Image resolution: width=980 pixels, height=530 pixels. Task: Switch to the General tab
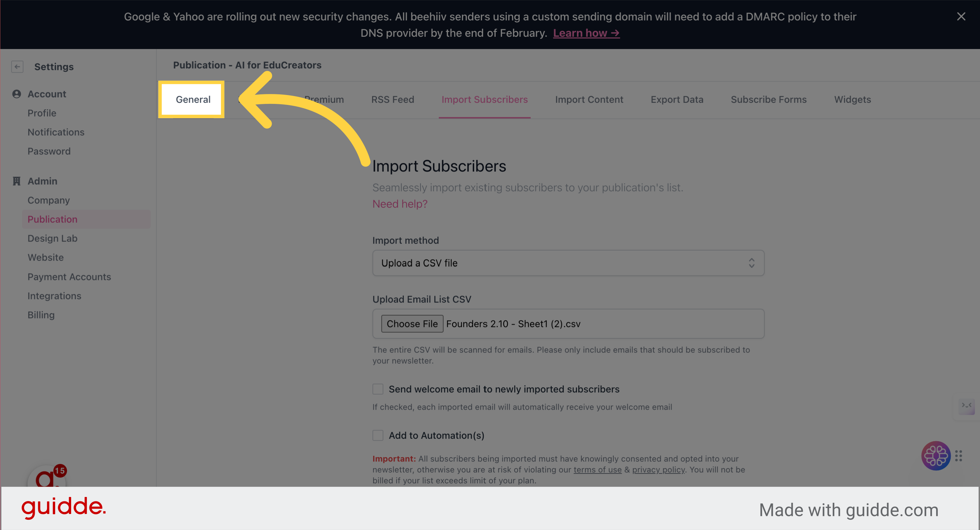tap(193, 99)
